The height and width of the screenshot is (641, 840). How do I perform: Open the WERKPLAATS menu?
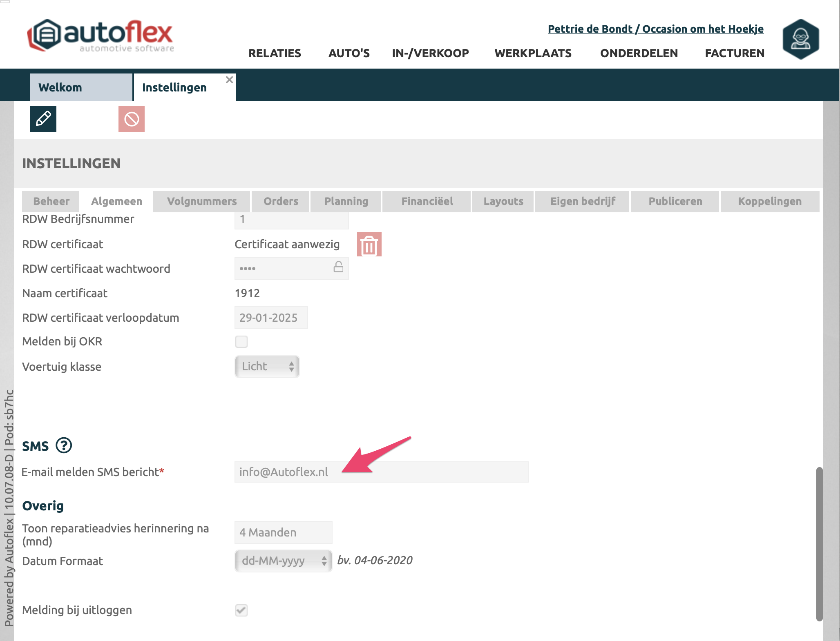tap(533, 53)
